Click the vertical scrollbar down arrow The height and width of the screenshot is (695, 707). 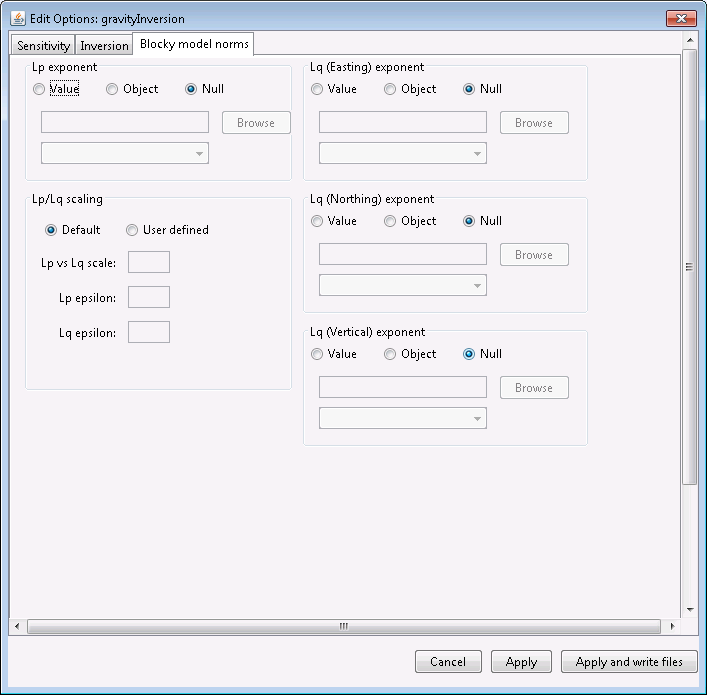coord(690,610)
